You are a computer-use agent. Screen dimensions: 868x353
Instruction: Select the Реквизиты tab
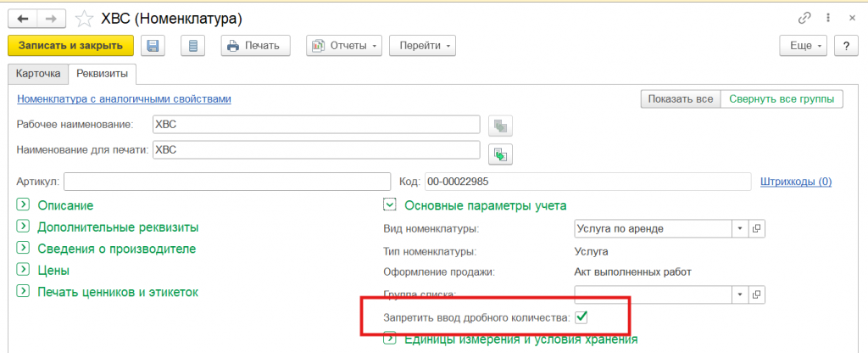click(x=103, y=73)
